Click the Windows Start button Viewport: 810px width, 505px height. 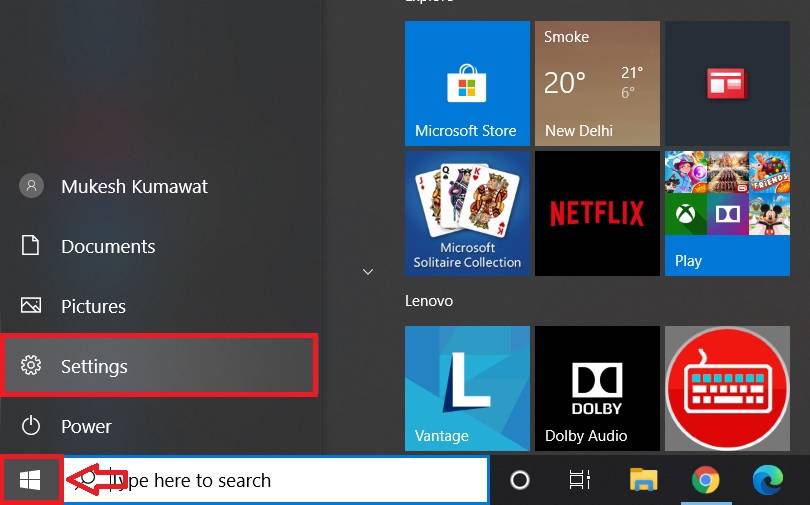[30, 480]
